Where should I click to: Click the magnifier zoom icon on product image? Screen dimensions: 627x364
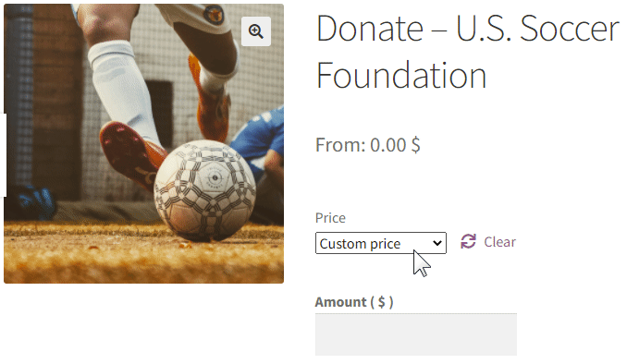pos(256,31)
